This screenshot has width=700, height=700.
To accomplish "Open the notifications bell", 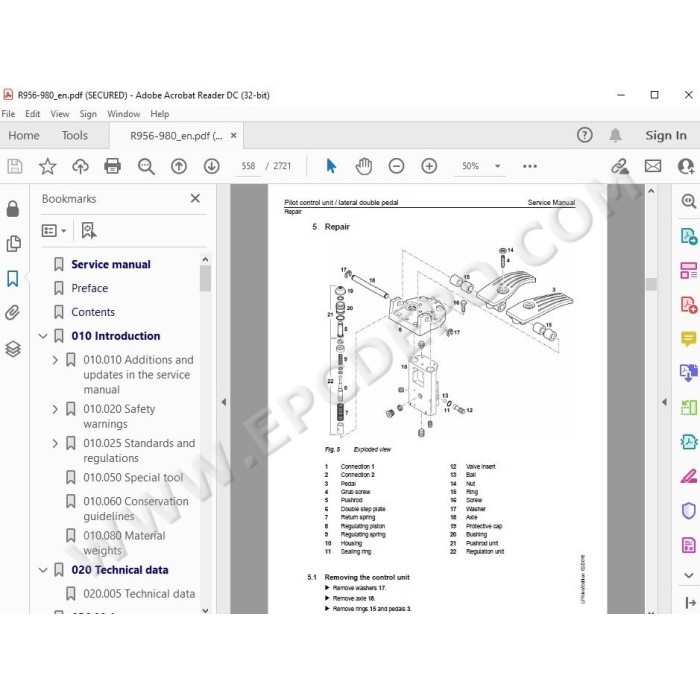I will point(616,135).
